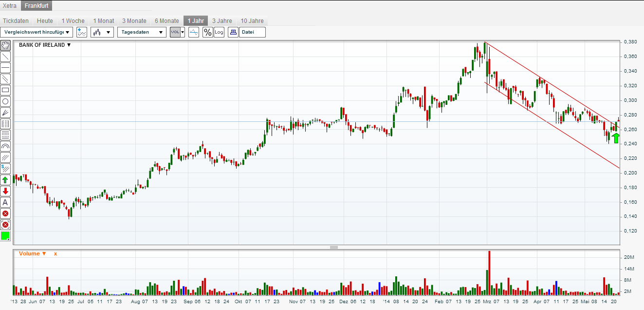Toggle the Log scale button
The width and height of the screenshot is (644, 310).
click(219, 32)
